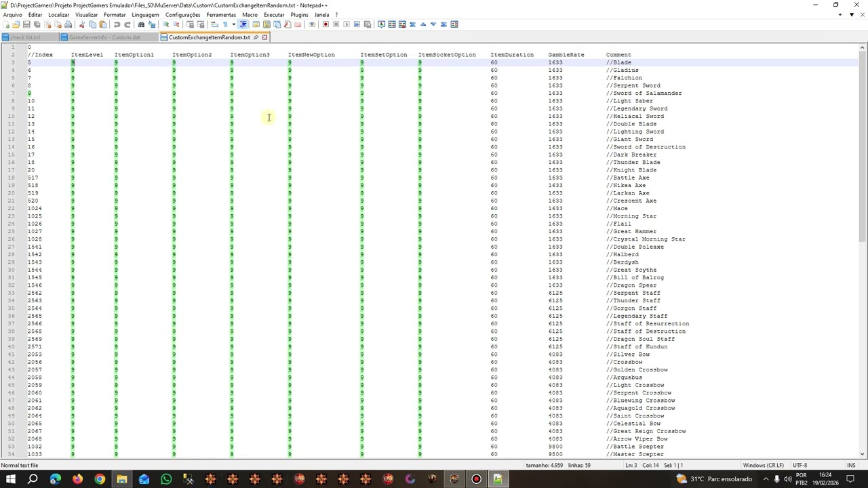Toggle synchronized vertical scrolling icon
Viewport: 868px width, 488px height.
click(x=190, y=24)
